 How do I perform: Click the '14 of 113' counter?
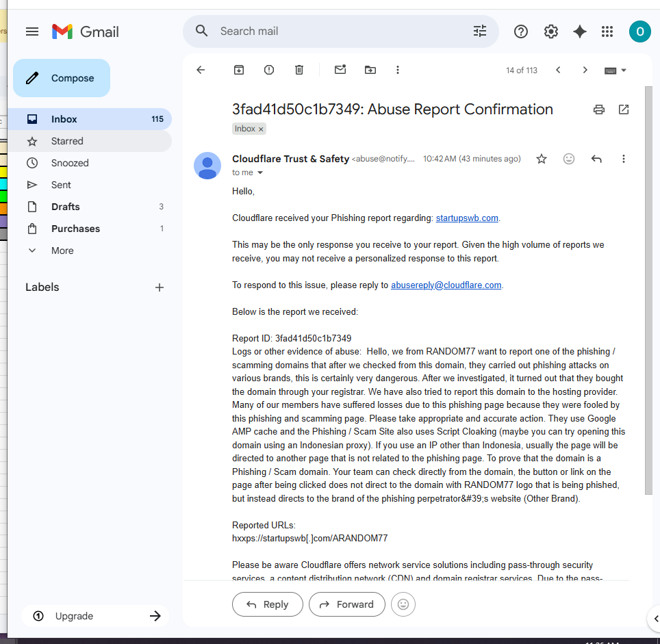coord(522,70)
